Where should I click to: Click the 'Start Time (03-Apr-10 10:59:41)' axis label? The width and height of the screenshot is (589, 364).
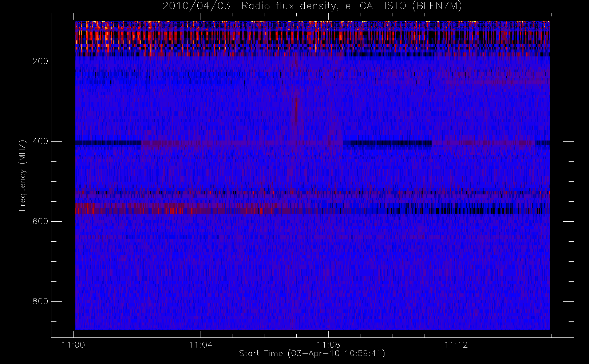tap(312, 353)
